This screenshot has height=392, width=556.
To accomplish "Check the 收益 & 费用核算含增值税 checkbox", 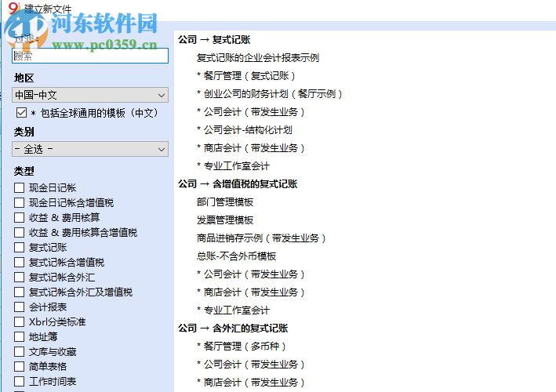I will pyautogui.click(x=19, y=233).
